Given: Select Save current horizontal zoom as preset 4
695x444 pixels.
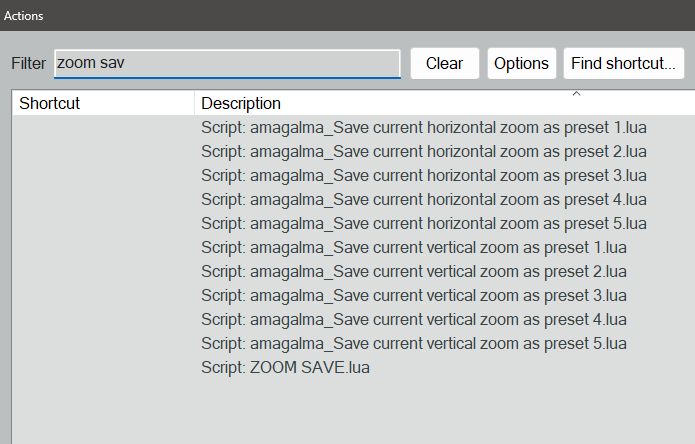Looking at the screenshot, I should [423, 199].
